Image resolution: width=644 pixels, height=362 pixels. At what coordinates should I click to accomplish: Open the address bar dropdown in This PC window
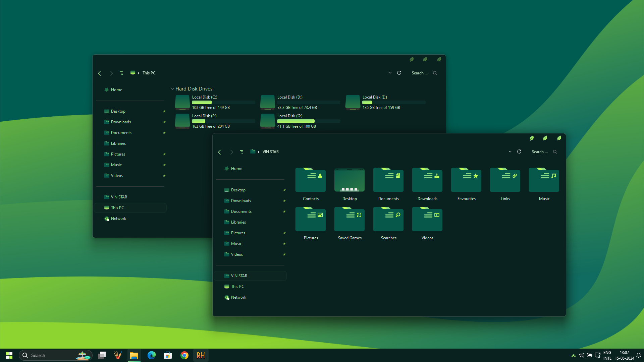[390, 73]
